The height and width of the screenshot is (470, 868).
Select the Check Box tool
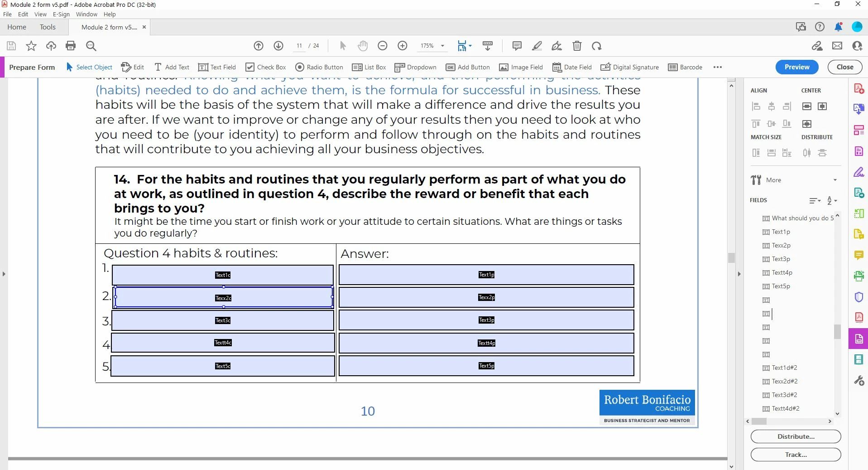coord(266,67)
